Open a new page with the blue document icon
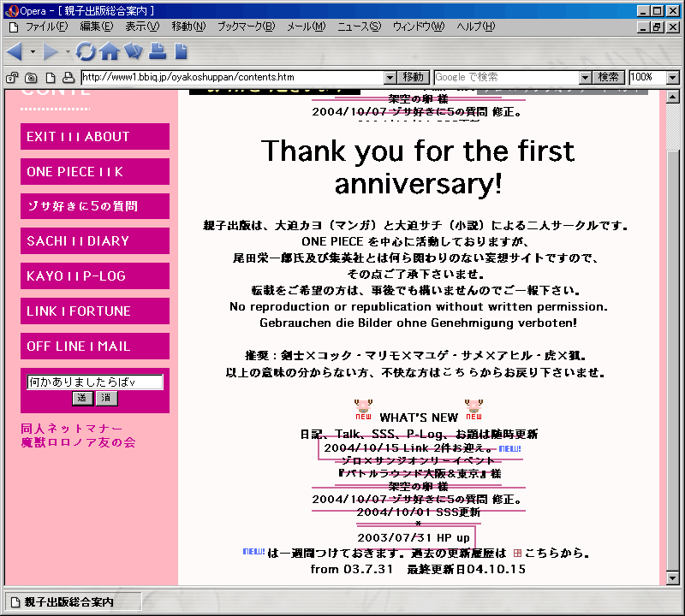 point(181,51)
